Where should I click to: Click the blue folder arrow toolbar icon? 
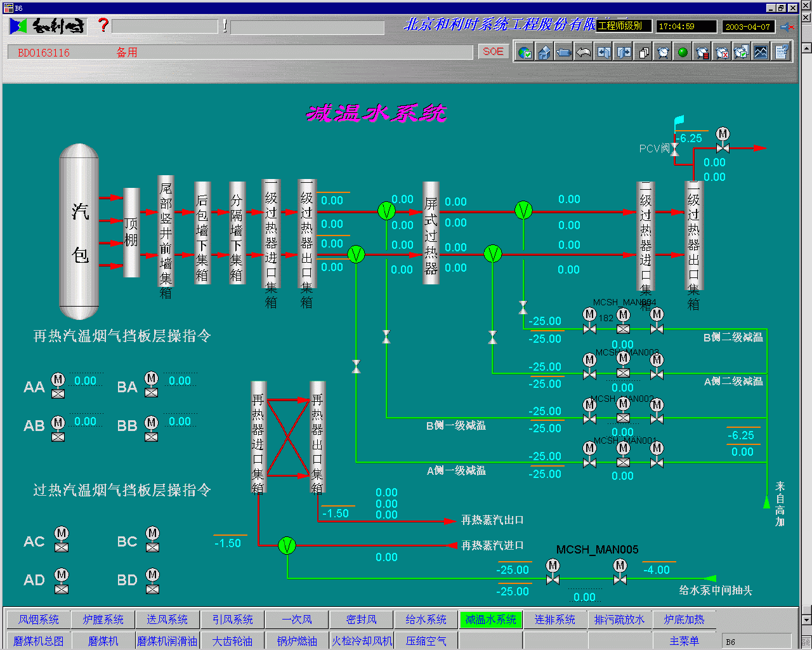[565, 53]
